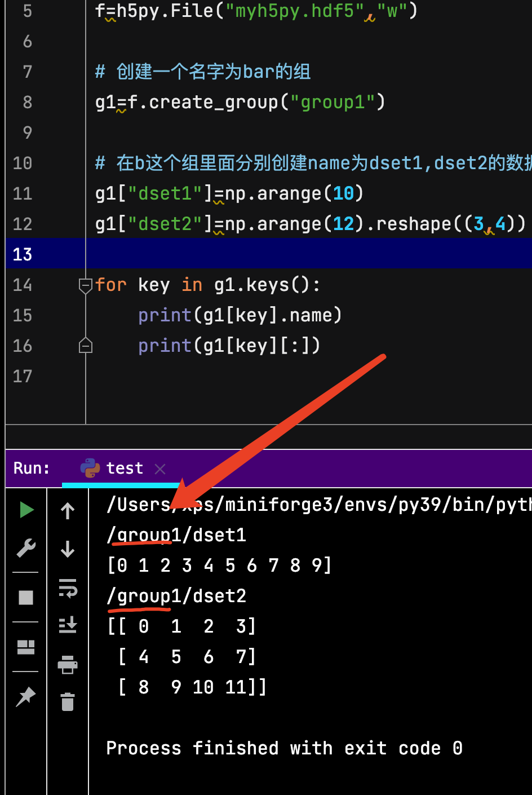The height and width of the screenshot is (795, 532).
Task: Jump down the stack trace with down arrow
Action: click(67, 548)
